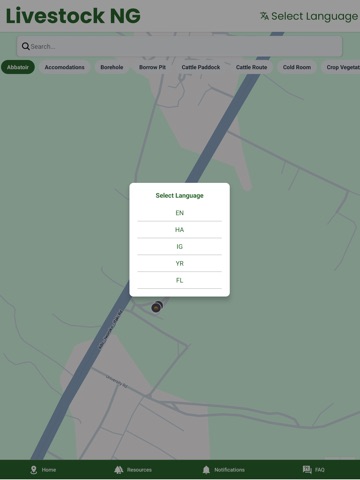Choose YR language option
Image resolution: width=360 pixels, height=480 pixels.
179,263
